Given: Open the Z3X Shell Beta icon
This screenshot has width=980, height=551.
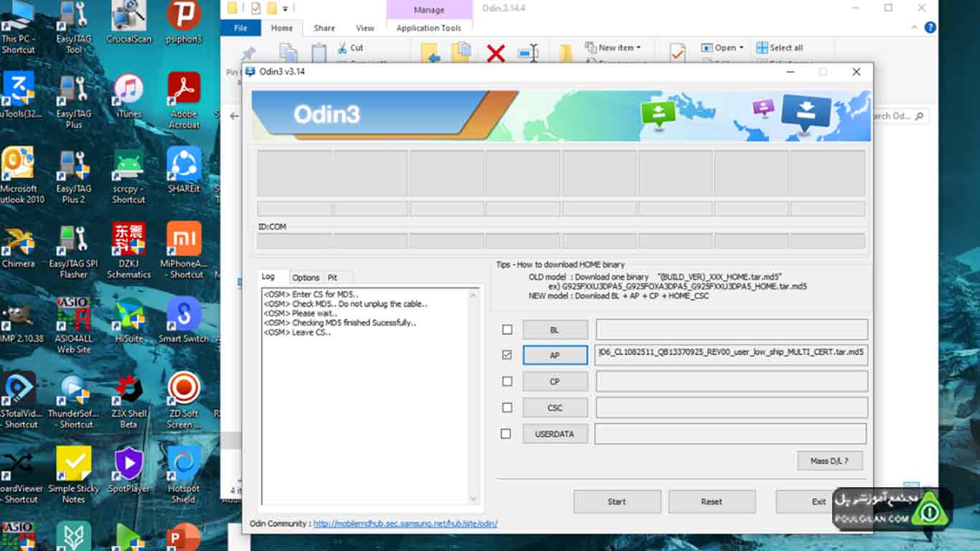Looking at the screenshot, I should pos(129,402).
